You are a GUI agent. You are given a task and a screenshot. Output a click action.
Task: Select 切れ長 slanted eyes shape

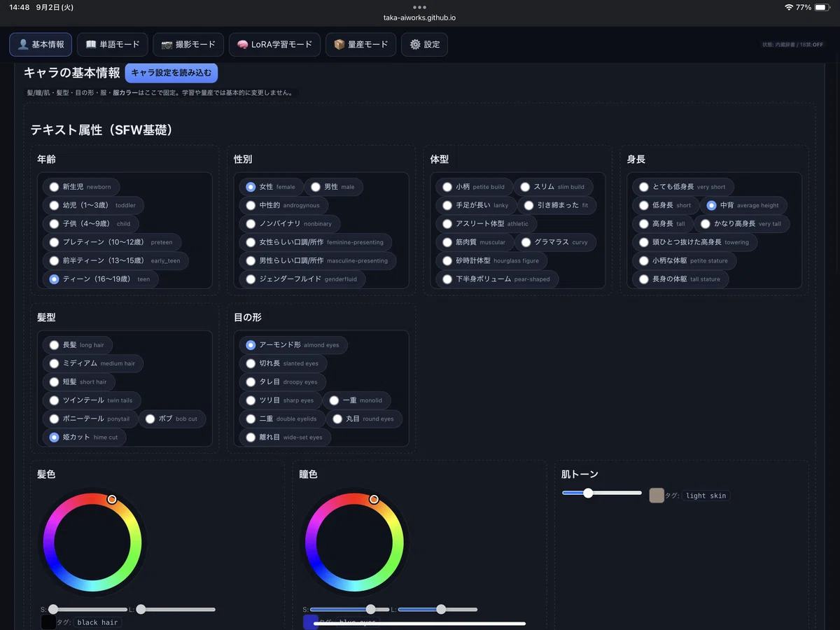coord(283,364)
